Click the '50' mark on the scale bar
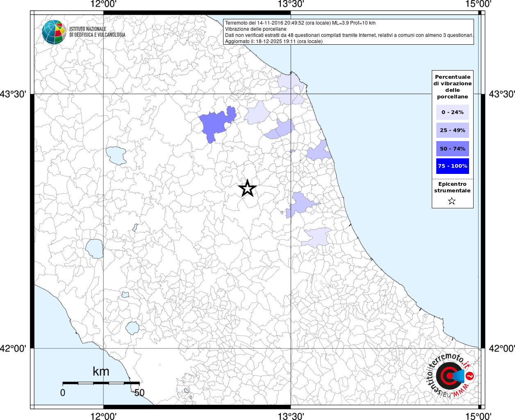Viewport: 515px width, 420px height. 139,393
